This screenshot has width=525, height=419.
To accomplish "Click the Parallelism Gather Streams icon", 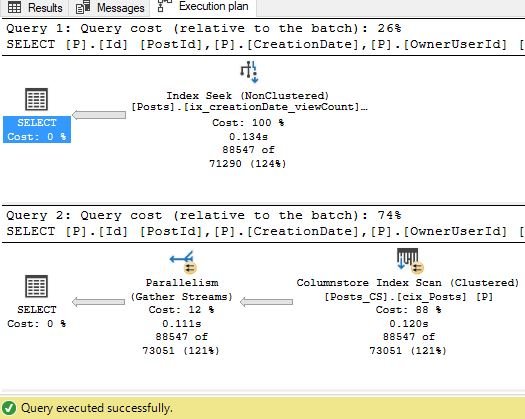I will [x=183, y=262].
